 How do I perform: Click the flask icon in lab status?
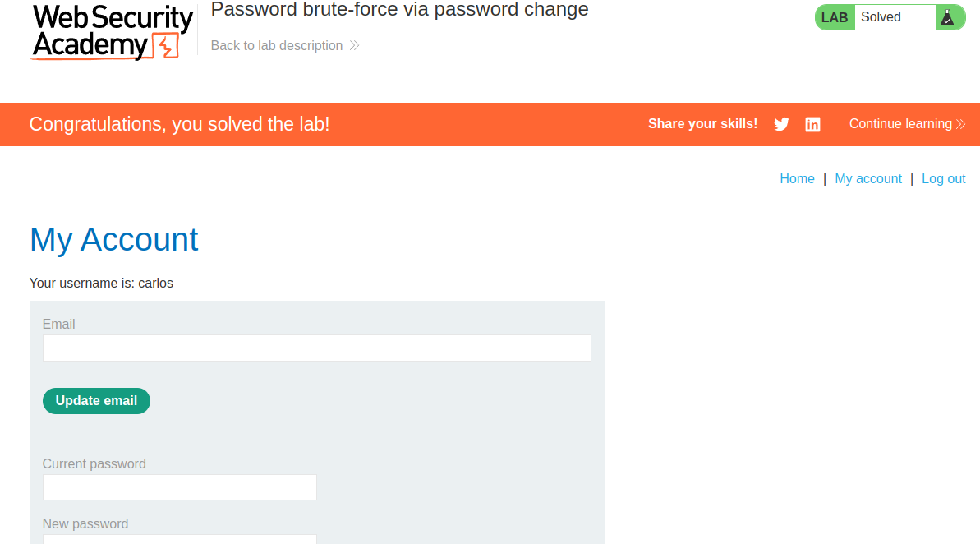coord(947,17)
